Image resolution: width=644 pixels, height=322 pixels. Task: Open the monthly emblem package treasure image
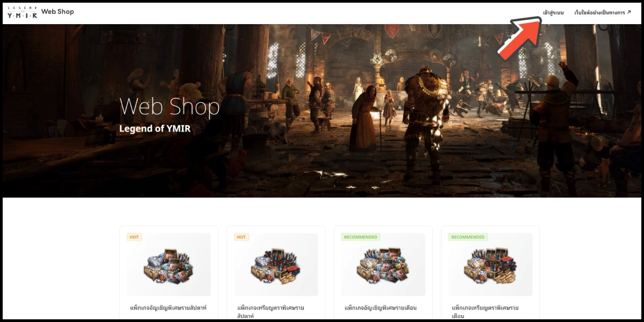click(x=491, y=266)
